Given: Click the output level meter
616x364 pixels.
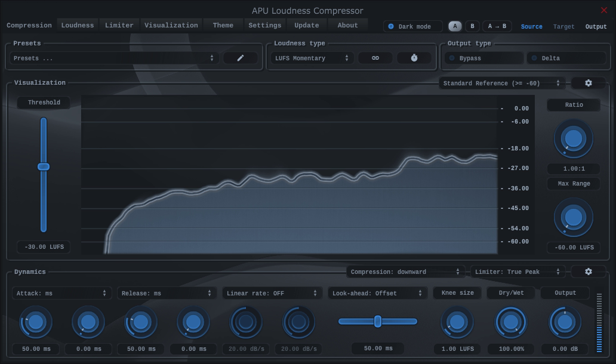Looking at the screenshot, I should (599, 322).
